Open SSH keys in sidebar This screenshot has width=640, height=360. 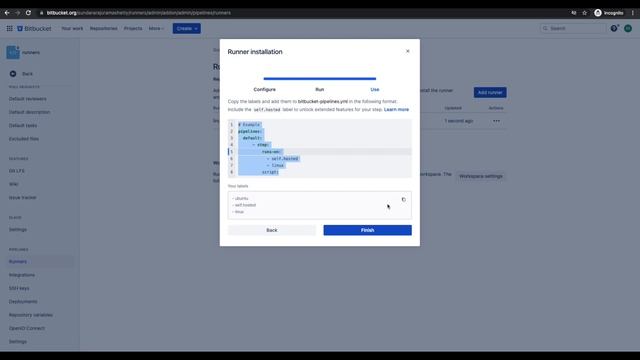[x=19, y=288]
